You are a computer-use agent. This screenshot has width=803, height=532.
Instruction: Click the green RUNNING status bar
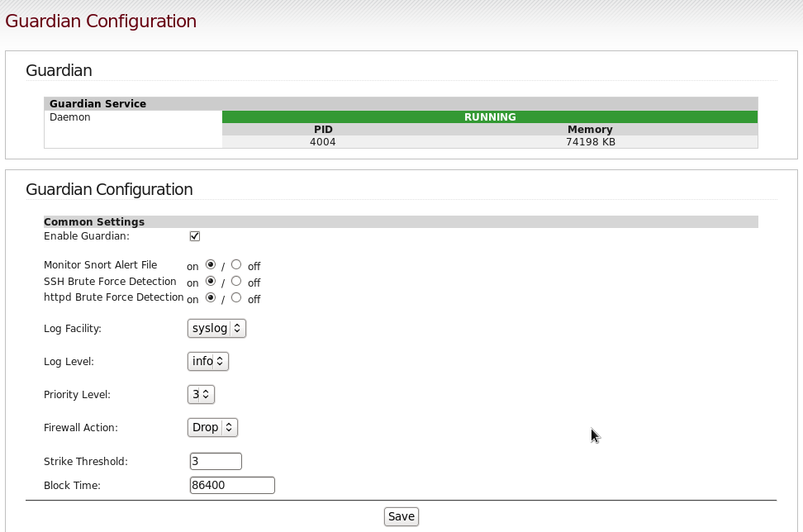490,116
